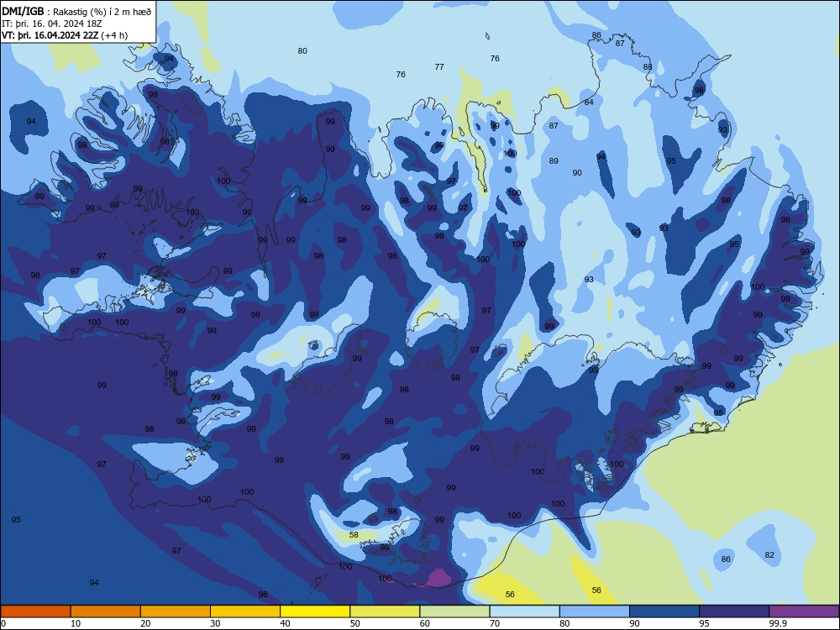Click the 'IT: þri. 16. 04. 2024 18Z' line
This screenshot has width=840, height=630.
51,24
